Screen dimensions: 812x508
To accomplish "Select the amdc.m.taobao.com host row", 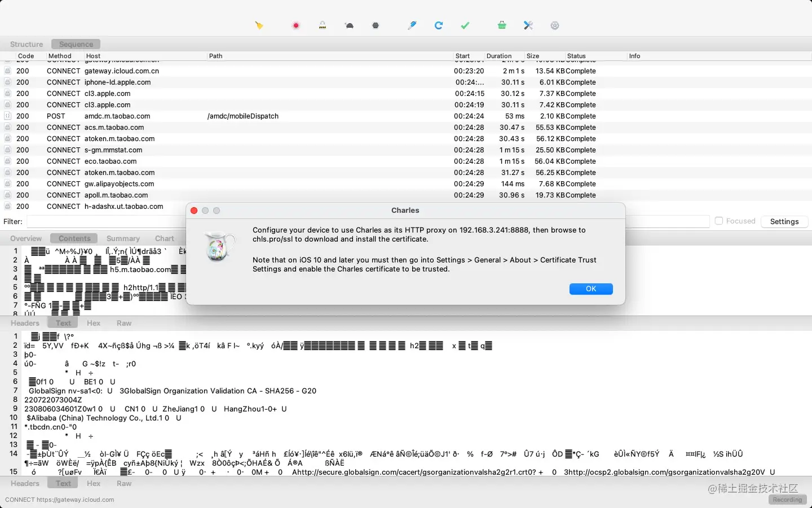I will click(117, 116).
